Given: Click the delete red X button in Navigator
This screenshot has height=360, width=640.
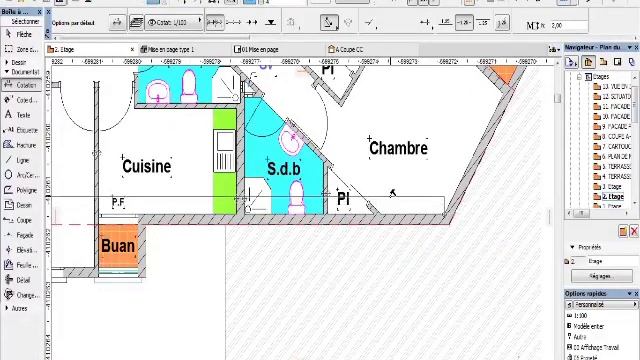Looking at the screenshot, I should click(634, 231).
